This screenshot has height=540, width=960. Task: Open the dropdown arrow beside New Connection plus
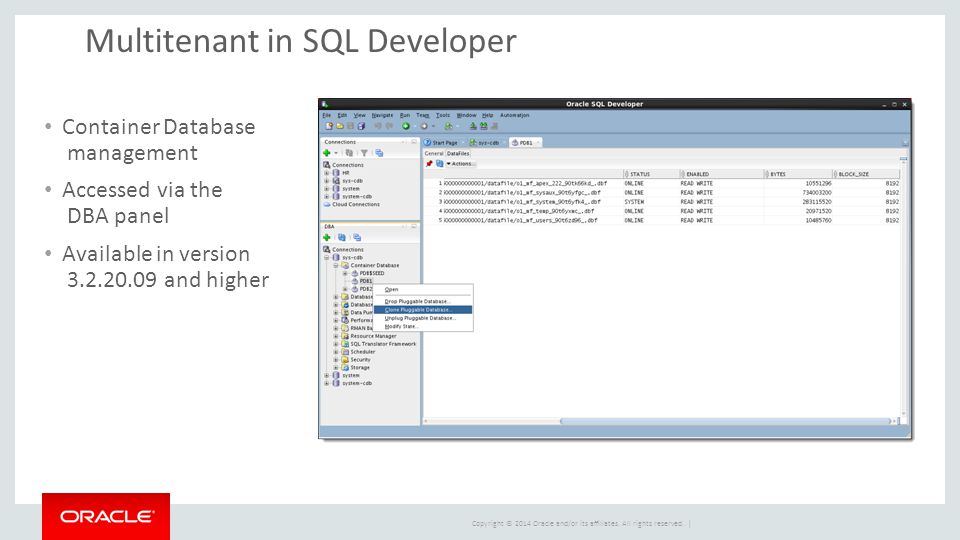click(x=336, y=153)
